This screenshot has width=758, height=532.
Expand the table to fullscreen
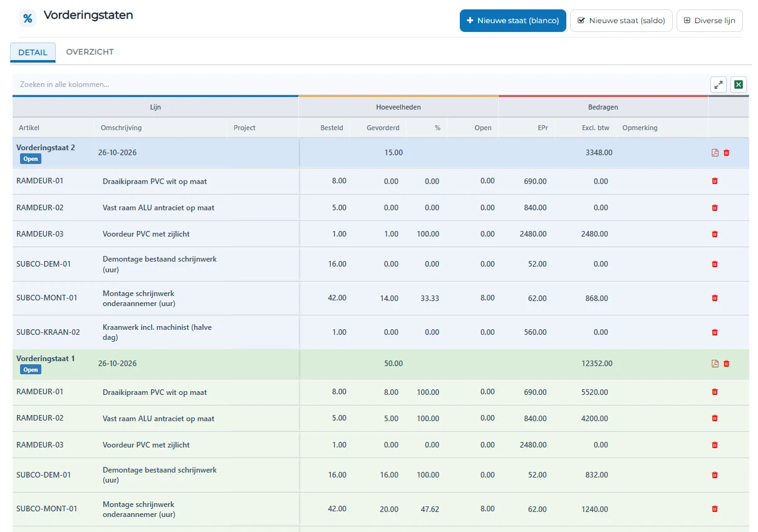pos(719,84)
